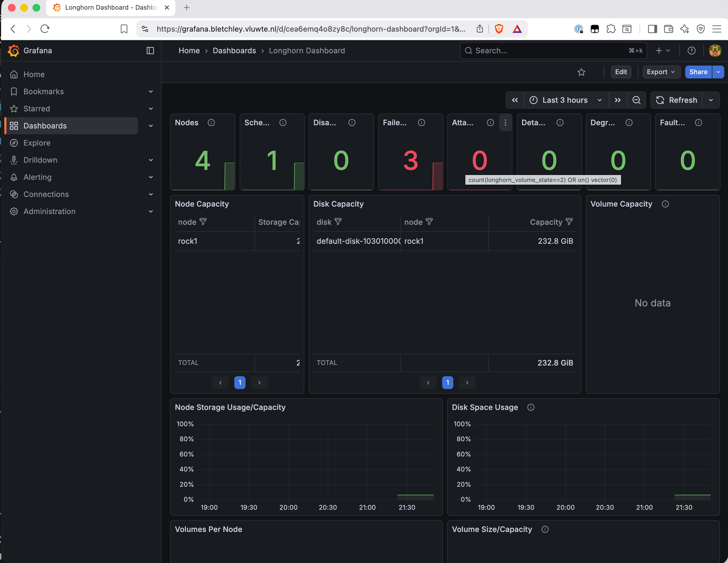This screenshot has height=563, width=728.
Task: Open the disk column filter in Disk Capacity
Action: pos(338,222)
